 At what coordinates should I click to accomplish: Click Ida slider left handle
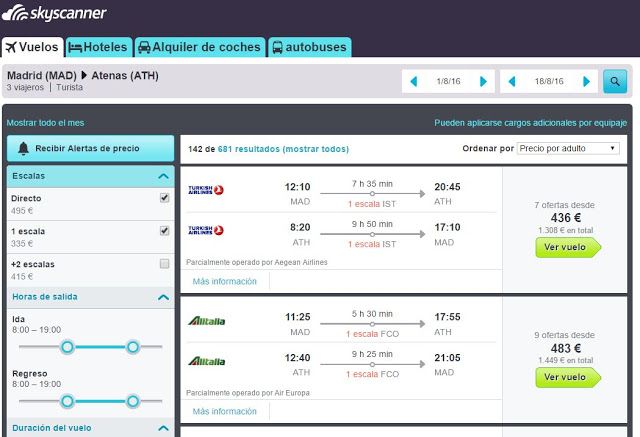coord(67,347)
